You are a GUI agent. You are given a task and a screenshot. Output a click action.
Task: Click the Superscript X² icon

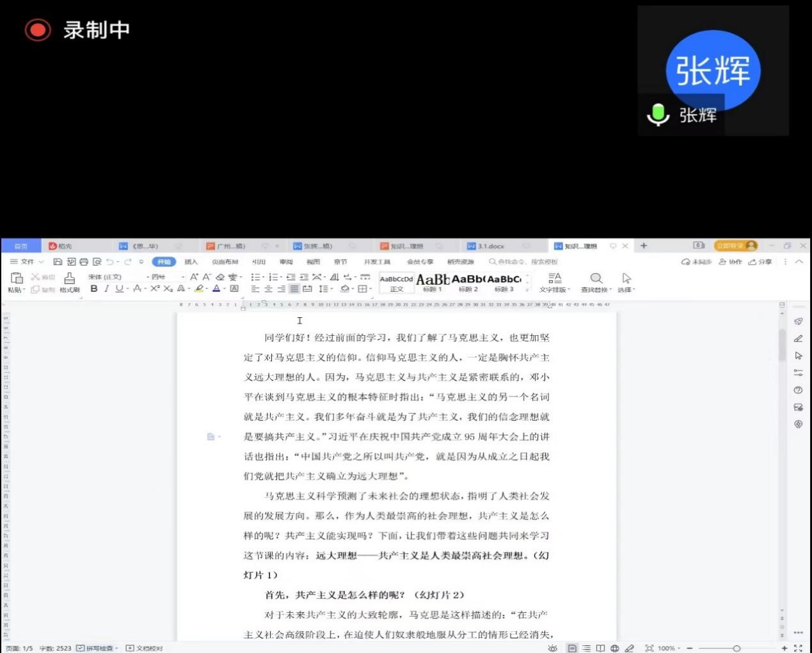click(x=155, y=289)
